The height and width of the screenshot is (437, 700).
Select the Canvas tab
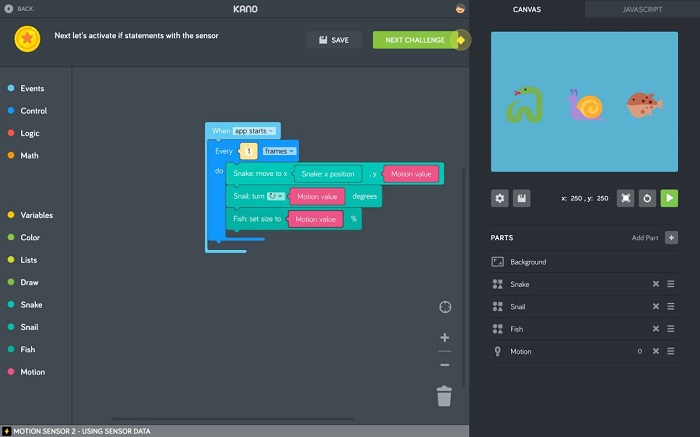(x=527, y=9)
